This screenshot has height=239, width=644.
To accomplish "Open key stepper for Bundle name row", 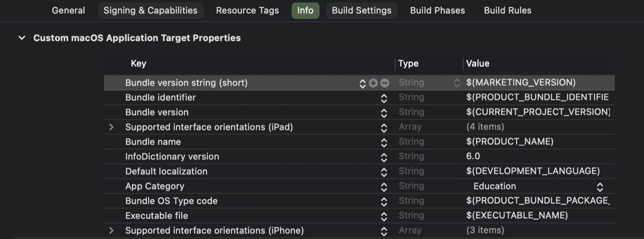I will coord(384,142).
